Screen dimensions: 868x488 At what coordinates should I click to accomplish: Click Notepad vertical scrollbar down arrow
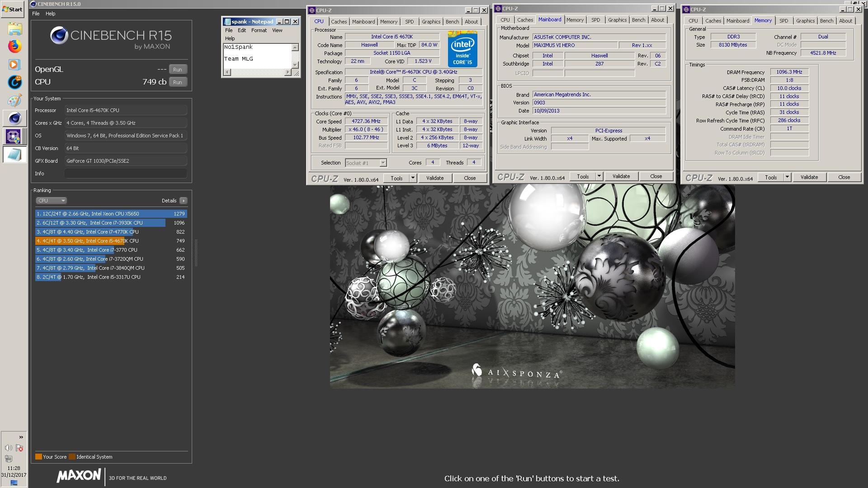[295, 65]
